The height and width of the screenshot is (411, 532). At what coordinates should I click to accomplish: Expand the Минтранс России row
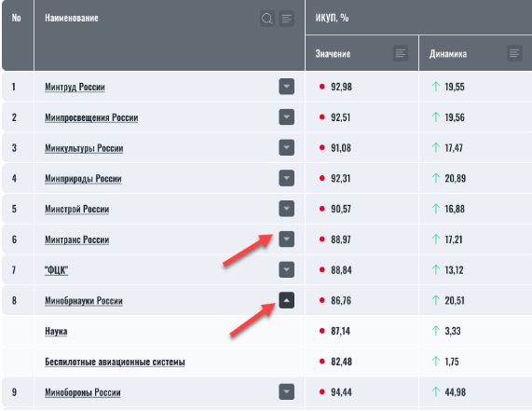[287, 240]
